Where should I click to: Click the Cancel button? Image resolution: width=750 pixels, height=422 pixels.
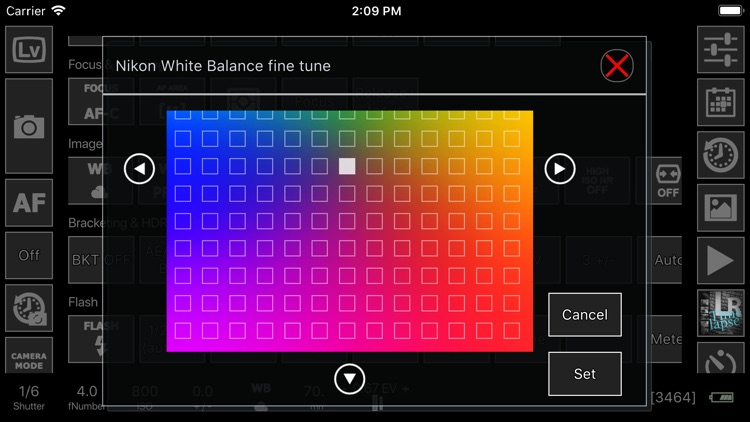[585, 315]
